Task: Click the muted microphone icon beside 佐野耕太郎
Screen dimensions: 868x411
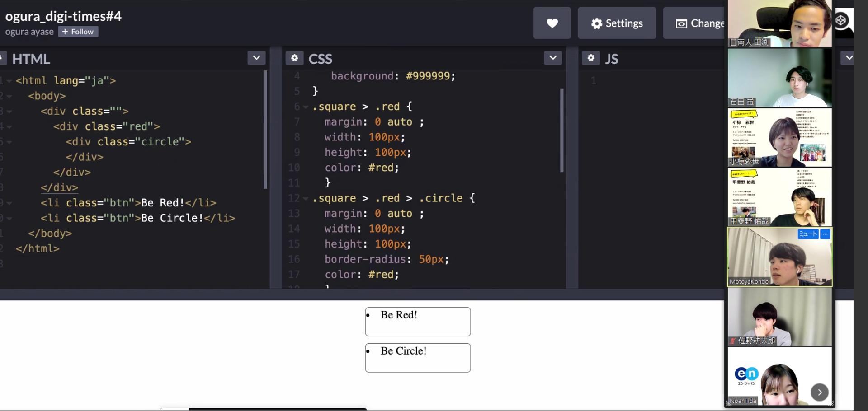Action: click(x=733, y=341)
